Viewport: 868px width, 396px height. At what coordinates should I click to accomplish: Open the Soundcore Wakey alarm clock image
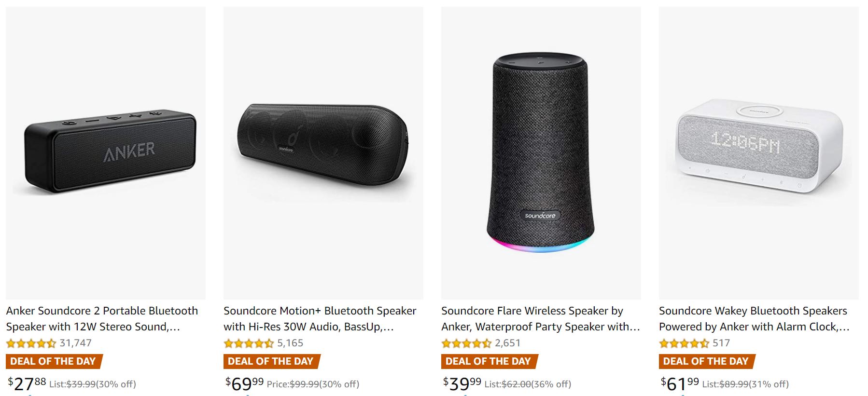coord(758,153)
